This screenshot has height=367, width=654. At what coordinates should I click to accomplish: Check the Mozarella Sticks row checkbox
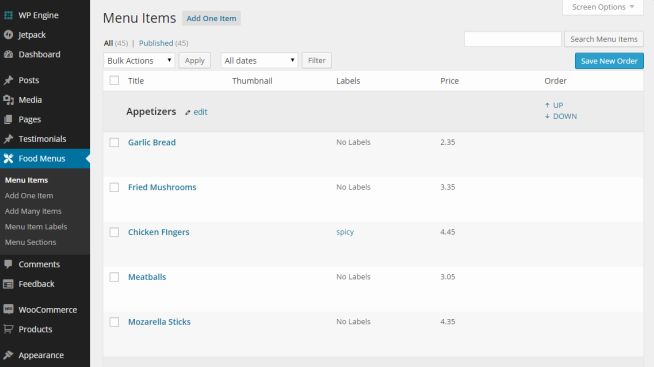pos(114,322)
